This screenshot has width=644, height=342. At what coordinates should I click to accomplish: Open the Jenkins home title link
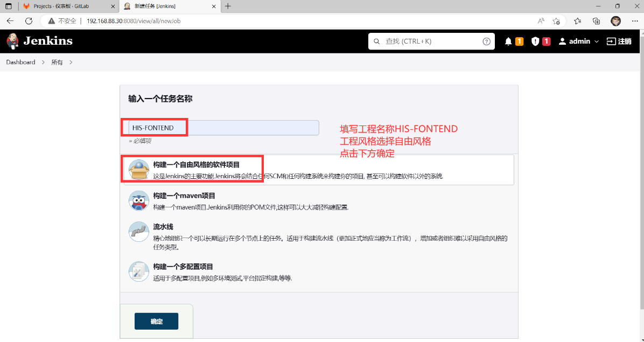[x=47, y=41]
